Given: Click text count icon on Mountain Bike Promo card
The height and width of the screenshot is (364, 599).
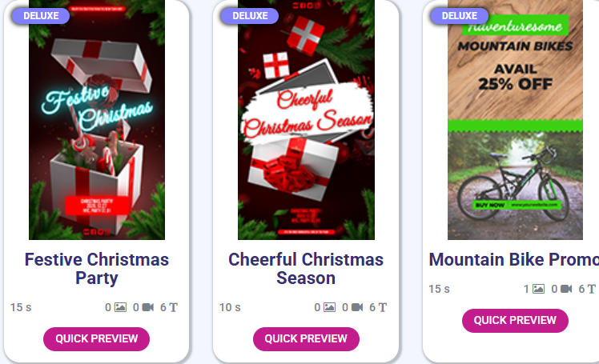Looking at the screenshot, I should [x=591, y=289].
